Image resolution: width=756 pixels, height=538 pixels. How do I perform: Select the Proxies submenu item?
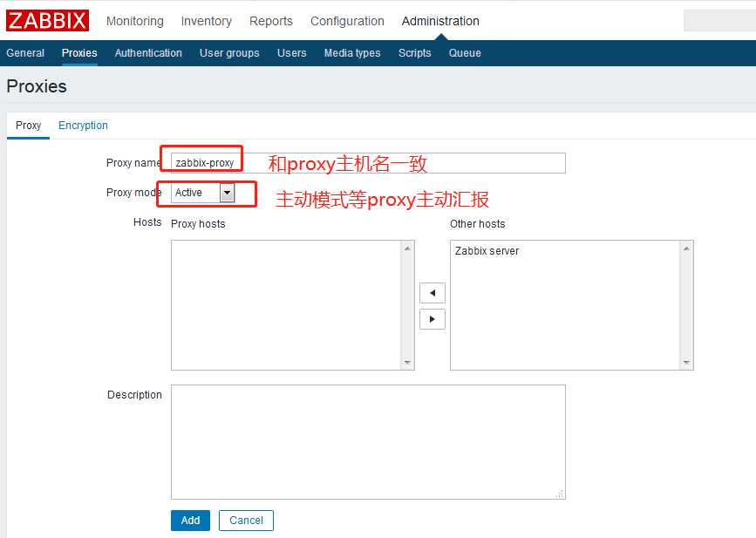point(79,53)
